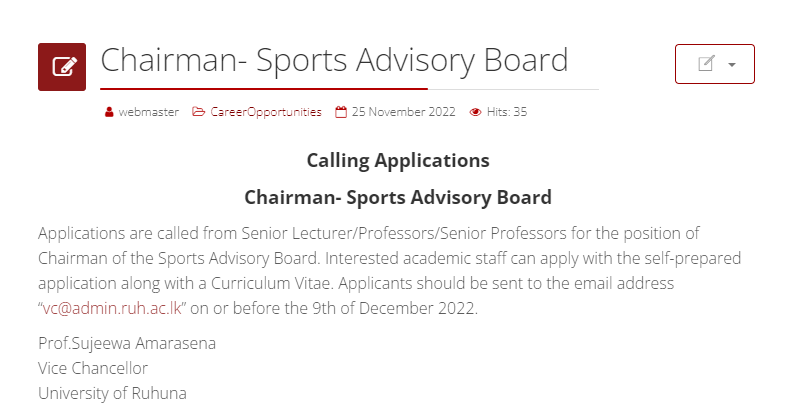Viewport: 785px width, 420px height.
Task: Open the dropdown caret on the edit button
Action: coord(732,65)
